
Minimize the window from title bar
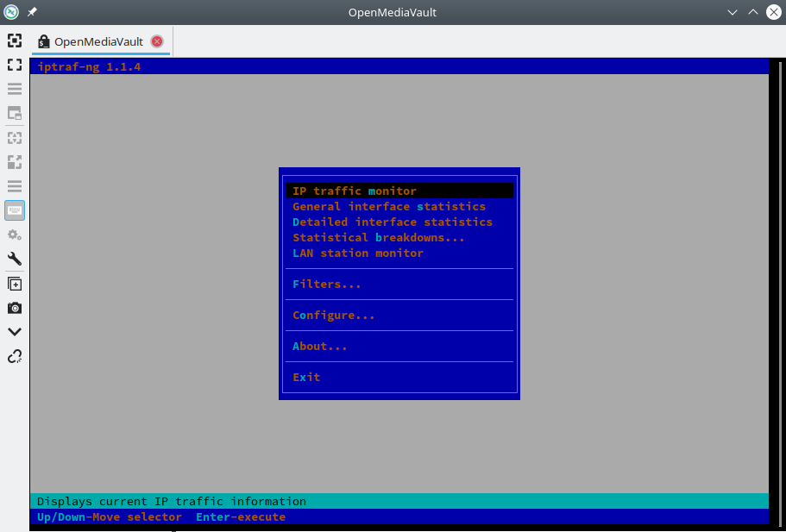pos(733,12)
